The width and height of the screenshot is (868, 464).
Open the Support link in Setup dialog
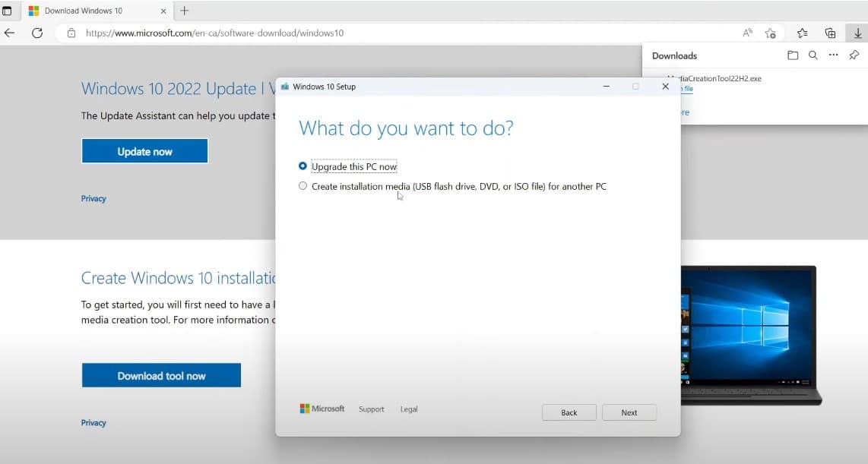(x=371, y=409)
